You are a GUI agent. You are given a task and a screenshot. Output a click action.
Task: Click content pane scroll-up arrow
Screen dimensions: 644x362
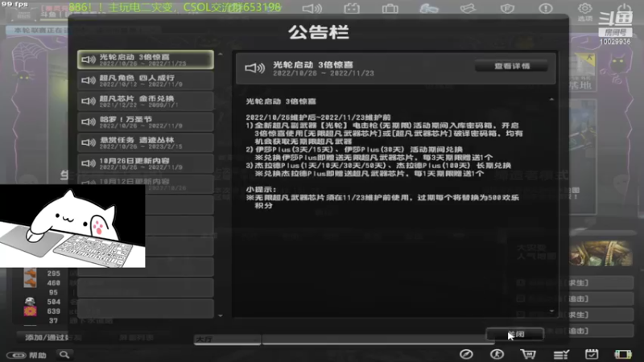pyautogui.click(x=551, y=99)
